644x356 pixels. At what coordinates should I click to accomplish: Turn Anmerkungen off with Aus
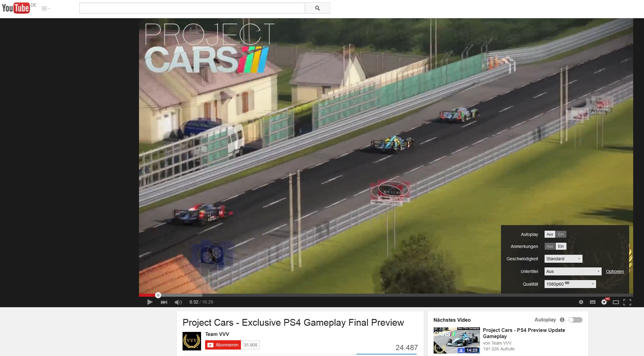coord(550,246)
